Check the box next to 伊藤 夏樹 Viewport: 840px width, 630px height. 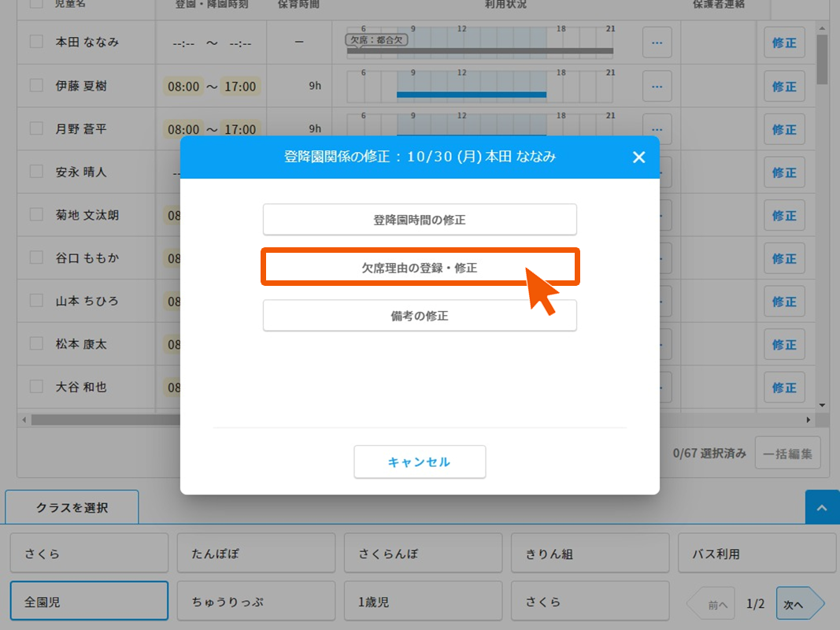tap(36, 86)
